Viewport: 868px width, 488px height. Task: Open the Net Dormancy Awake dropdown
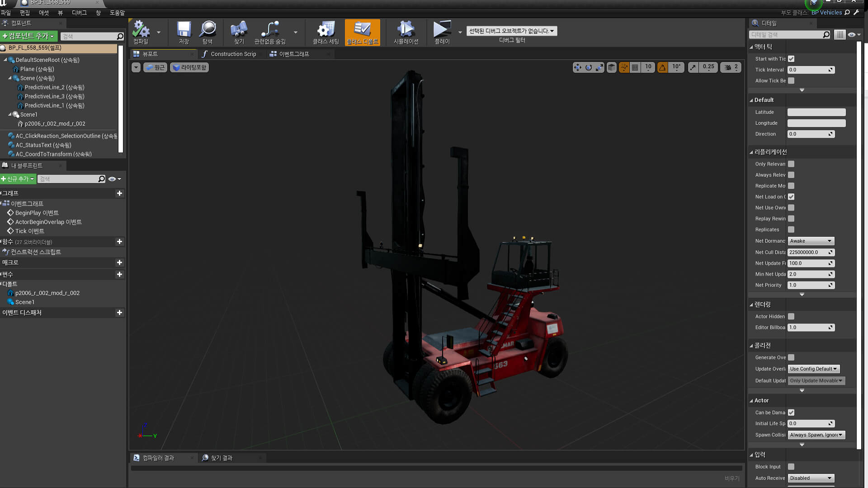point(811,241)
